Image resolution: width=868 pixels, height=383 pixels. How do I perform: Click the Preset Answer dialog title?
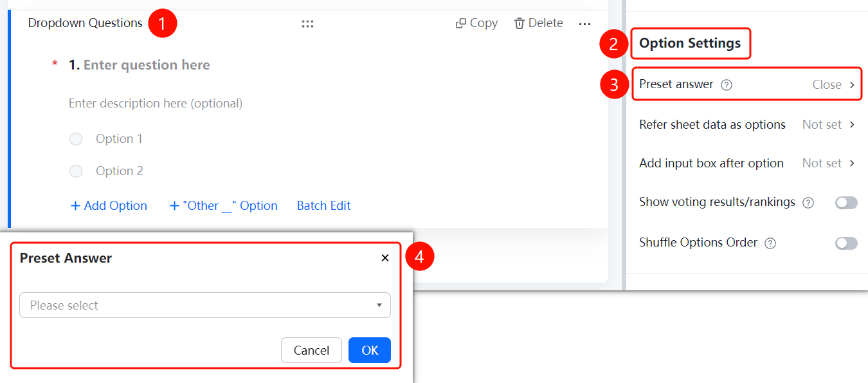click(x=66, y=258)
